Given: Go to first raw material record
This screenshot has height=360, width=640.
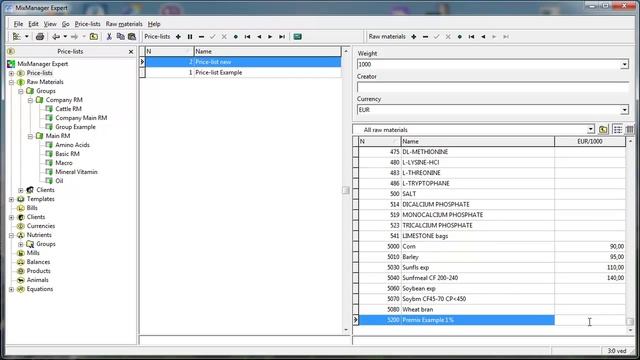Looking at the screenshot, I should click(x=471, y=37).
